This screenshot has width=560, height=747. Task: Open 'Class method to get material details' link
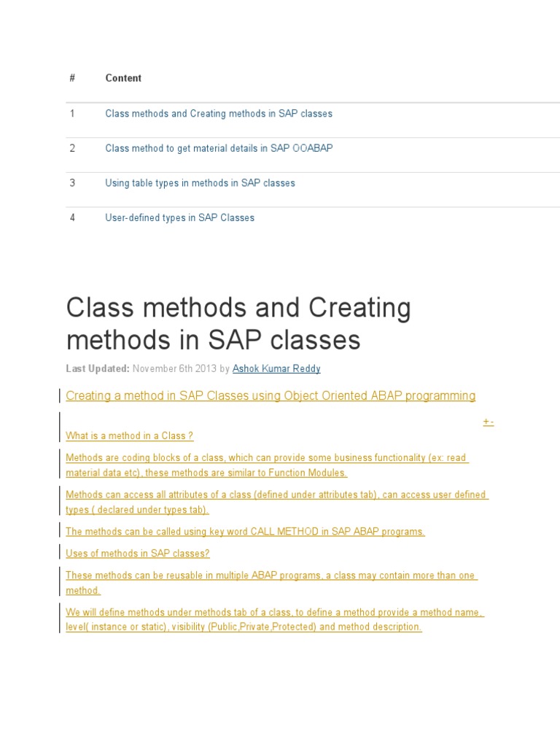(219, 148)
